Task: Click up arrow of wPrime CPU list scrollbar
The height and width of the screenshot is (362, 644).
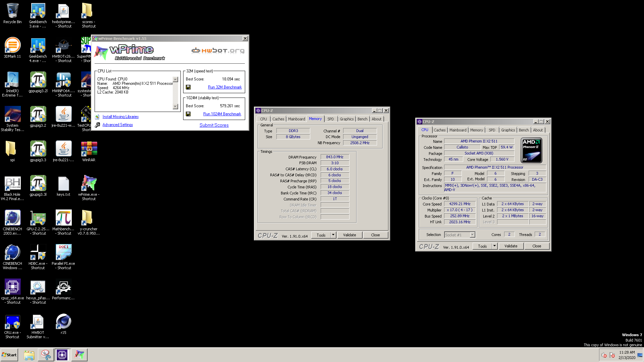Action: (x=175, y=79)
